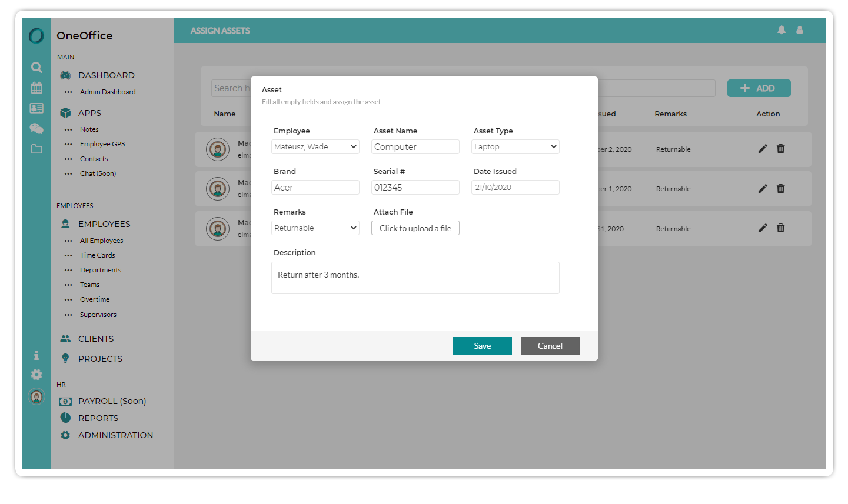Click the Serial # field containing 012345
The image size is (848, 504).
[x=415, y=188]
